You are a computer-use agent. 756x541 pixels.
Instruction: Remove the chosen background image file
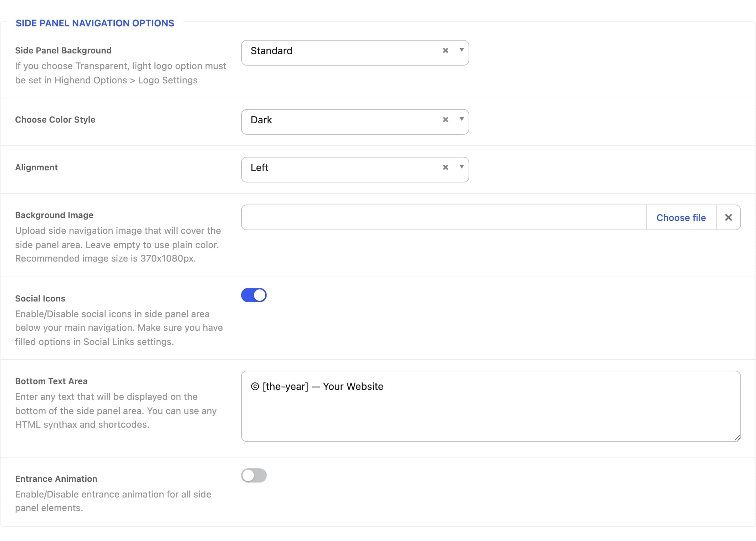tap(729, 217)
